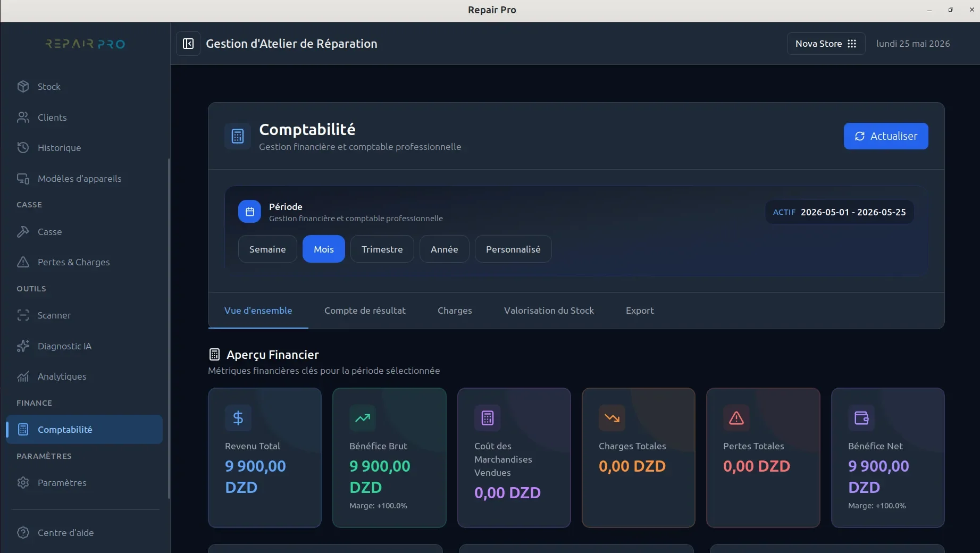Click the calculator icon on Coût des Marchandises card

pyautogui.click(x=488, y=418)
